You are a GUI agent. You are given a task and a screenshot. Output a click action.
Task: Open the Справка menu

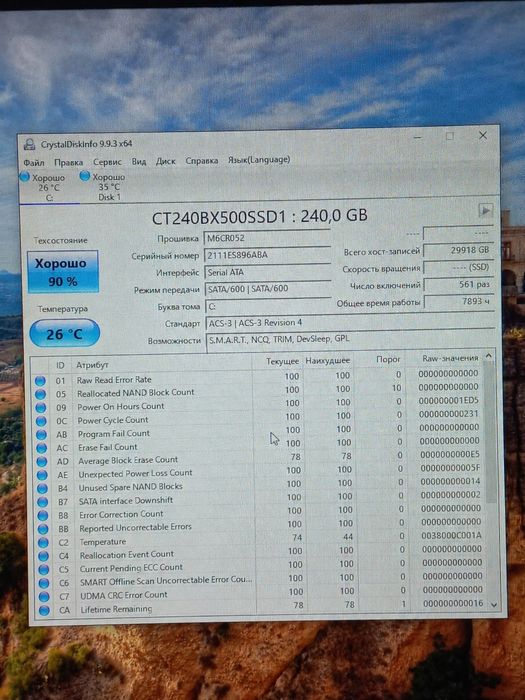click(202, 160)
